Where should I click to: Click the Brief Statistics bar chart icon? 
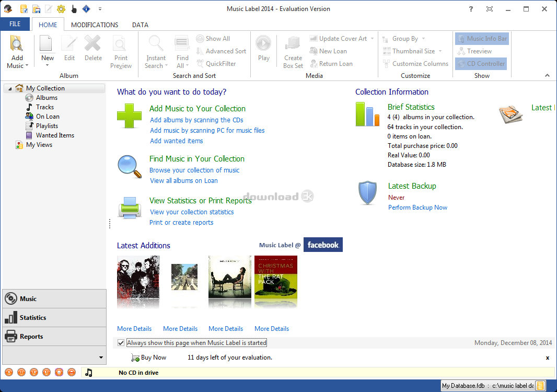368,114
